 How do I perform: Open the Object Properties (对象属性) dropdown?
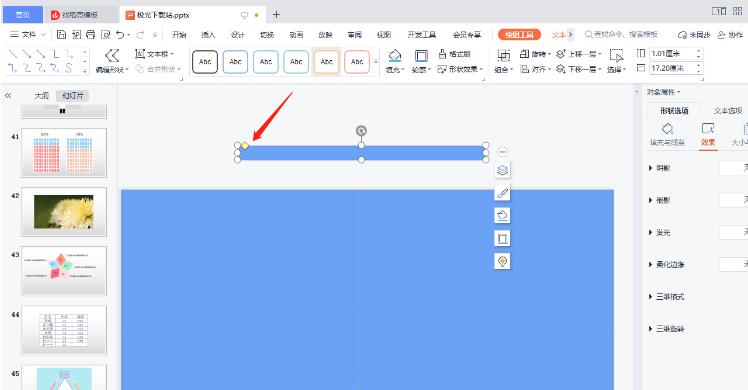click(663, 92)
